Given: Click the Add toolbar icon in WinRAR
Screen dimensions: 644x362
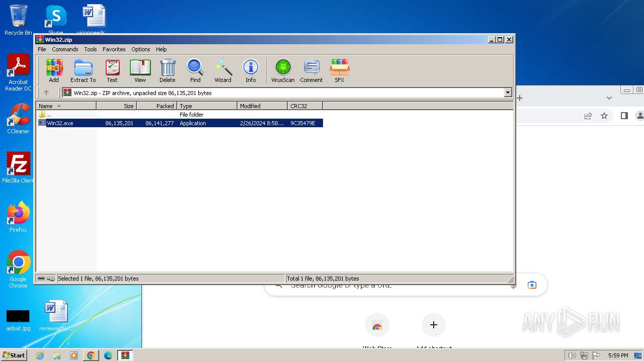Looking at the screenshot, I should 54,70.
